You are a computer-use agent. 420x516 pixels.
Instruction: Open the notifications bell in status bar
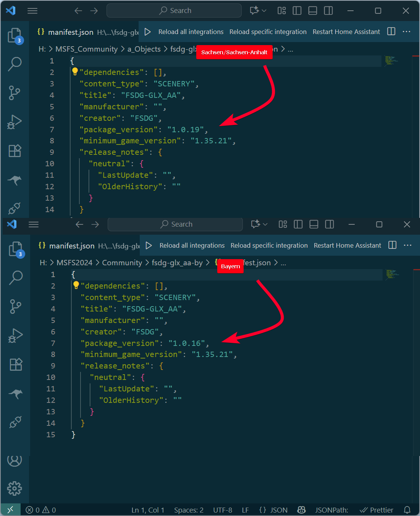pos(407,510)
